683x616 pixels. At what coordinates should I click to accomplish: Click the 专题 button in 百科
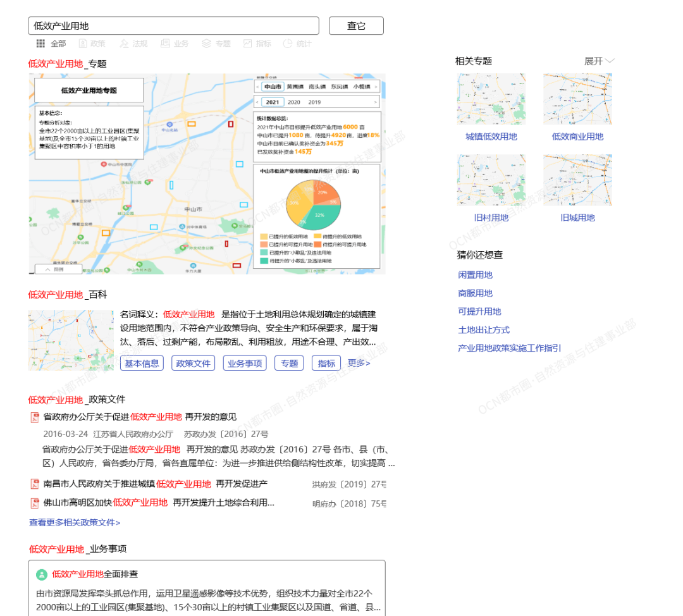coord(289,363)
